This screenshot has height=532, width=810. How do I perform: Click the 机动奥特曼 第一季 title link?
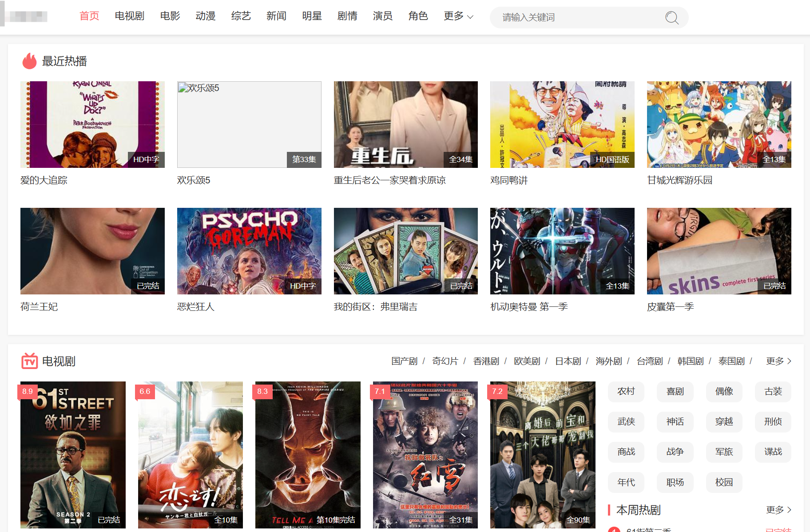click(529, 307)
